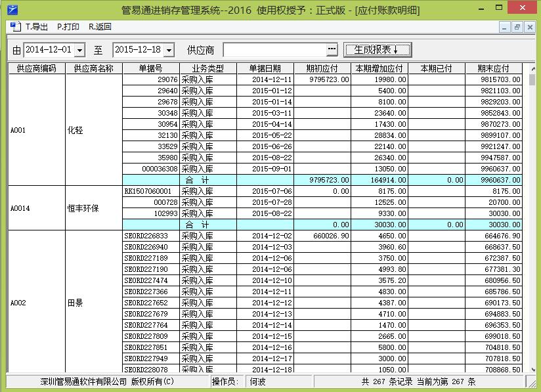Click operator name 何波 in status bar
The width and height of the screenshot is (541, 392).
257,381
